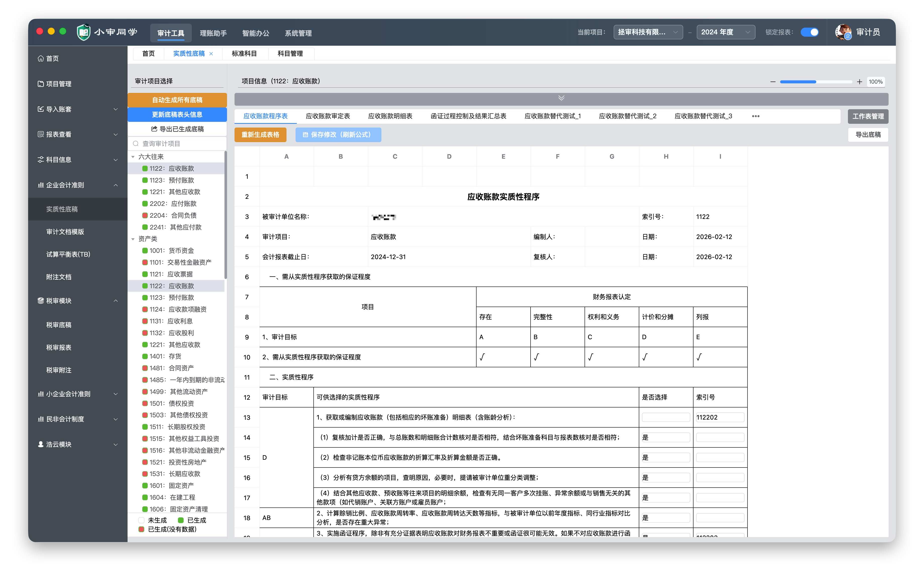This screenshot has width=924, height=580.
Task: Click the 报表查看 report icon in sidebar
Action: [x=41, y=134]
